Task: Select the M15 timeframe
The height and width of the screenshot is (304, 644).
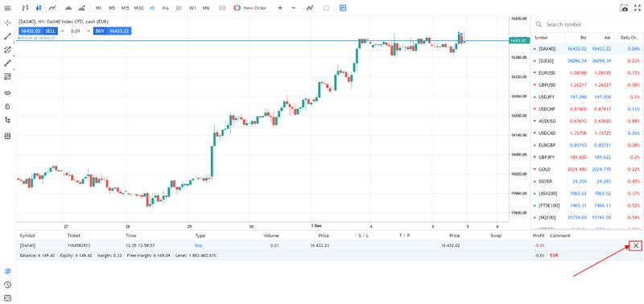Action: 125,8
